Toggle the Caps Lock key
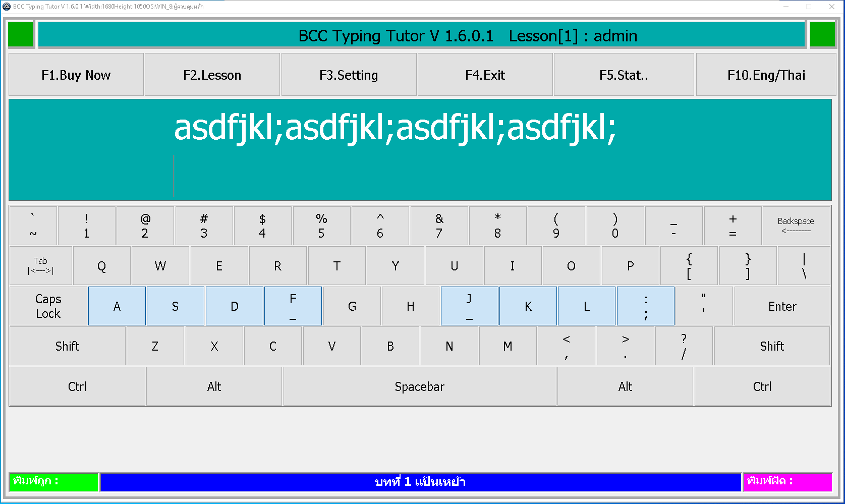The image size is (845, 504). coord(48,306)
